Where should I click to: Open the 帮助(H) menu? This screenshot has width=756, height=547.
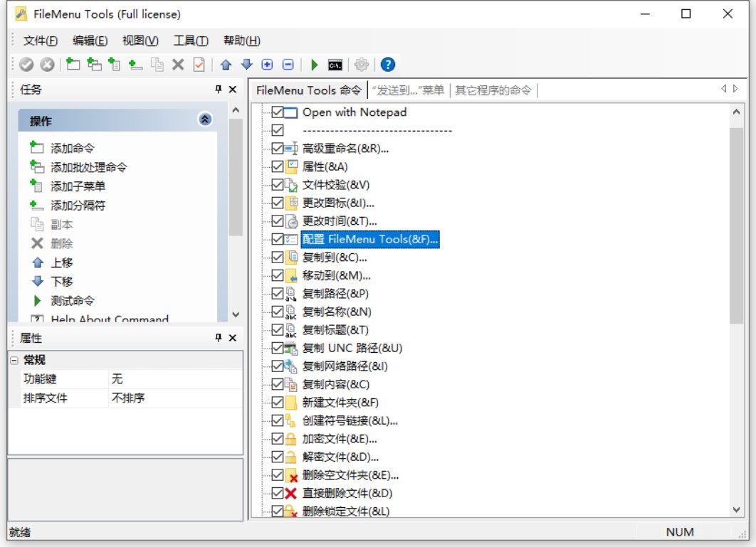tap(241, 41)
